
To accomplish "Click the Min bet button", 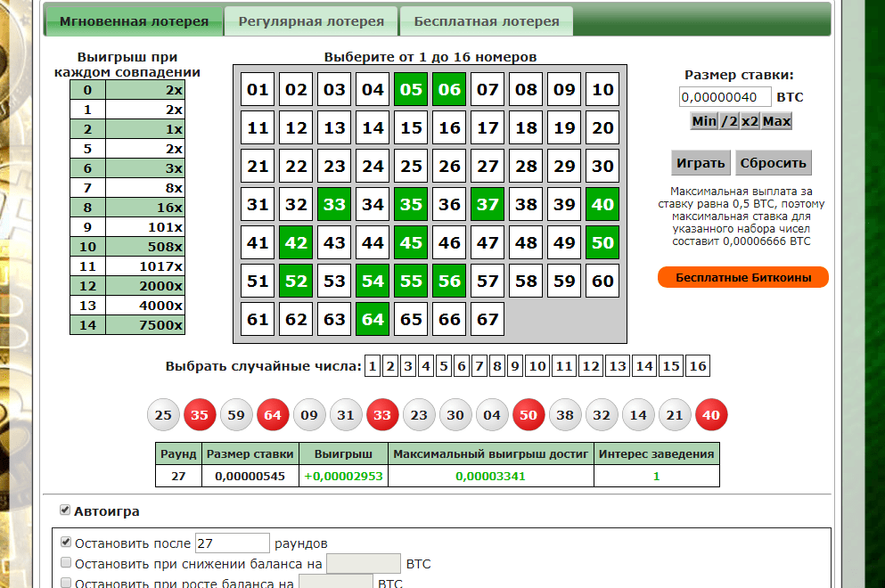I will pos(704,121).
